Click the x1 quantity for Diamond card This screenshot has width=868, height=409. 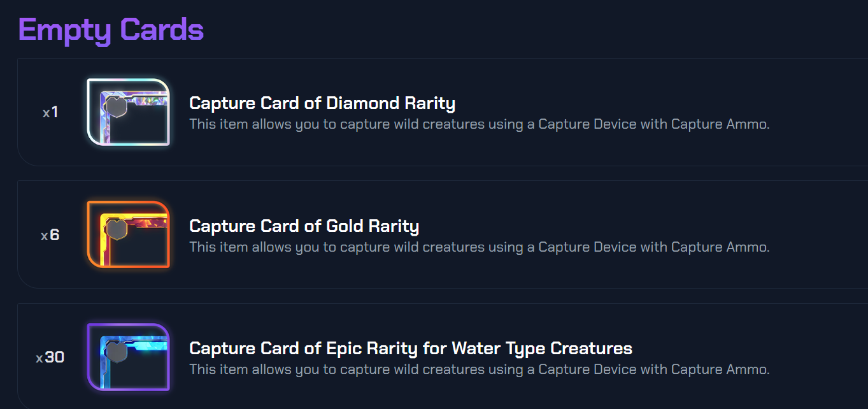50,113
